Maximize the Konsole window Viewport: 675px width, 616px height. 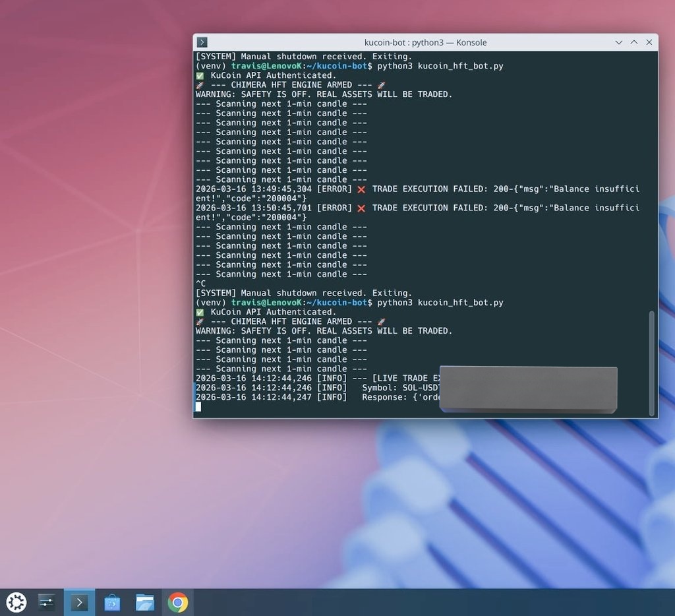point(633,42)
